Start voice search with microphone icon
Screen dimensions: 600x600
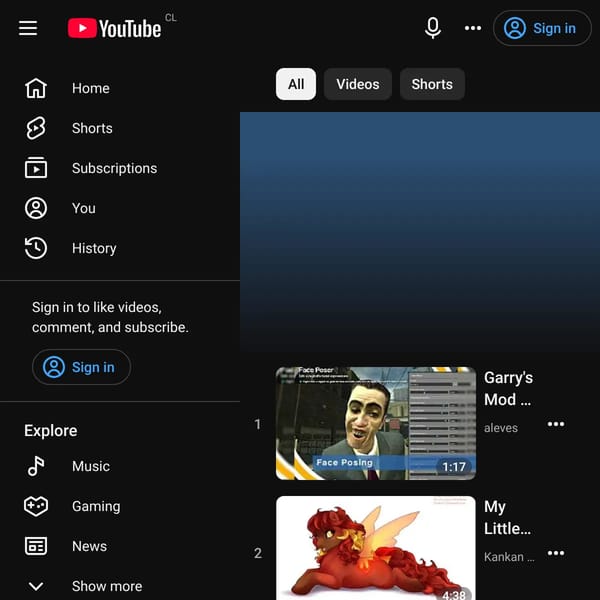(x=433, y=28)
